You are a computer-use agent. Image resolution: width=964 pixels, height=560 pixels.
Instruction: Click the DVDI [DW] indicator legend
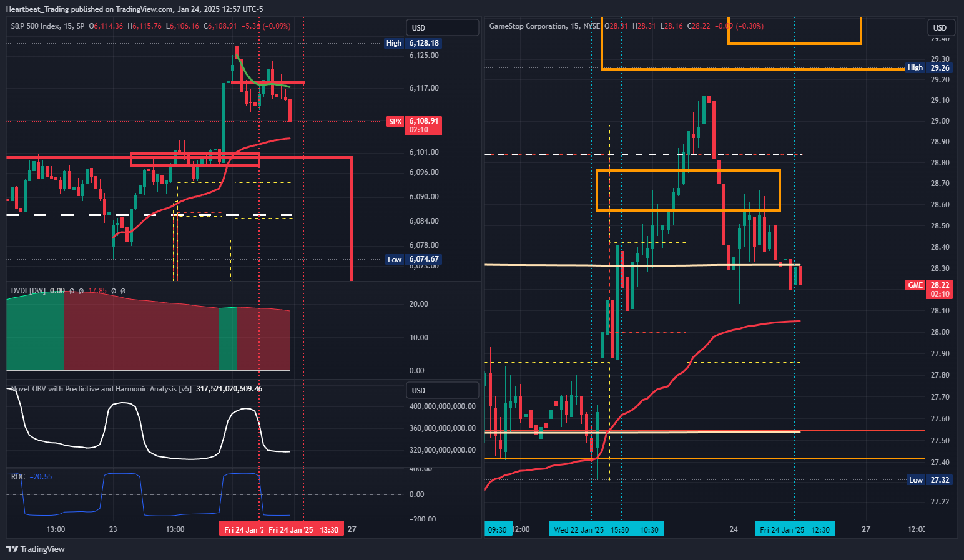(29, 290)
